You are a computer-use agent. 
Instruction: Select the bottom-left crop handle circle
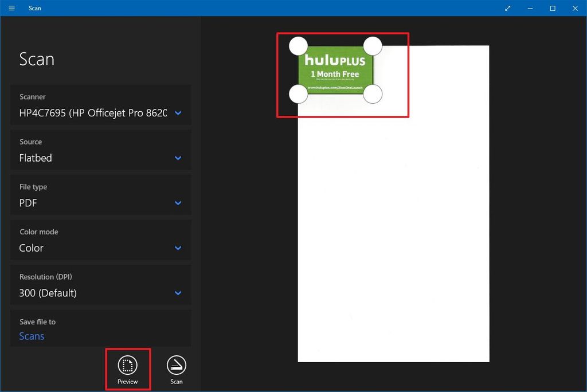[x=298, y=93]
